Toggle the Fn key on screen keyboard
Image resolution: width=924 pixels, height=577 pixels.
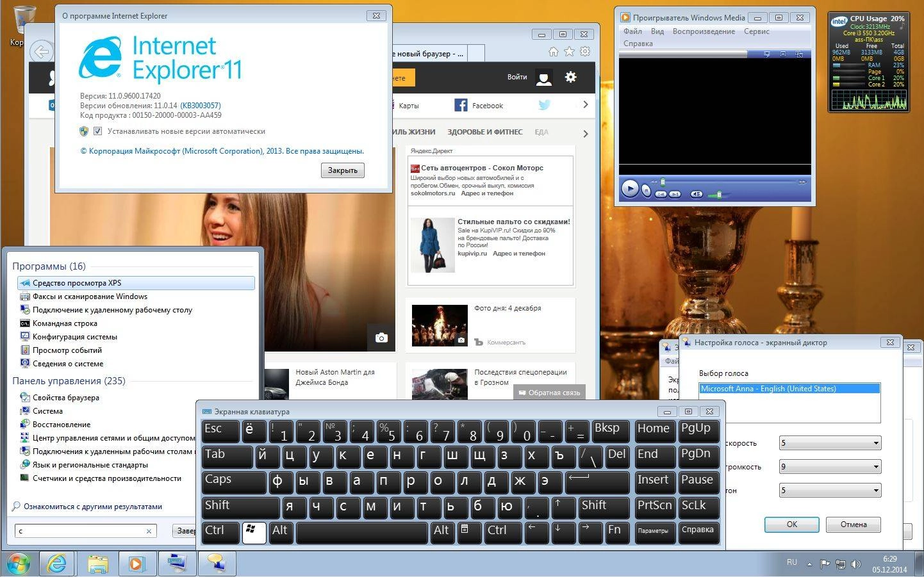tap(618, 532)
